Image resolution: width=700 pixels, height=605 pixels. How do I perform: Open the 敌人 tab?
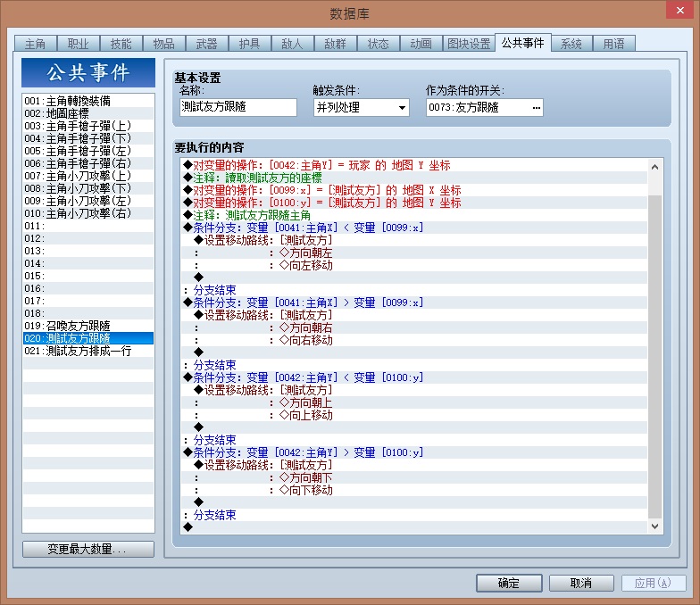click(x=293, y=44)
